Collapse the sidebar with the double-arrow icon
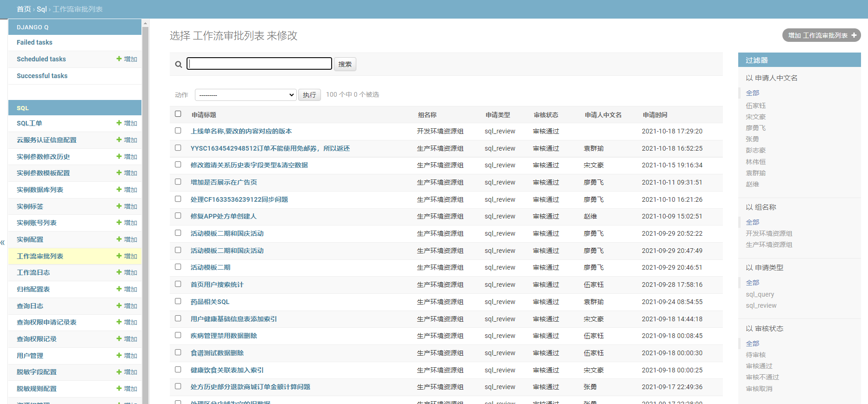Viewport: 868px width, 404px height. coord(3,243)
